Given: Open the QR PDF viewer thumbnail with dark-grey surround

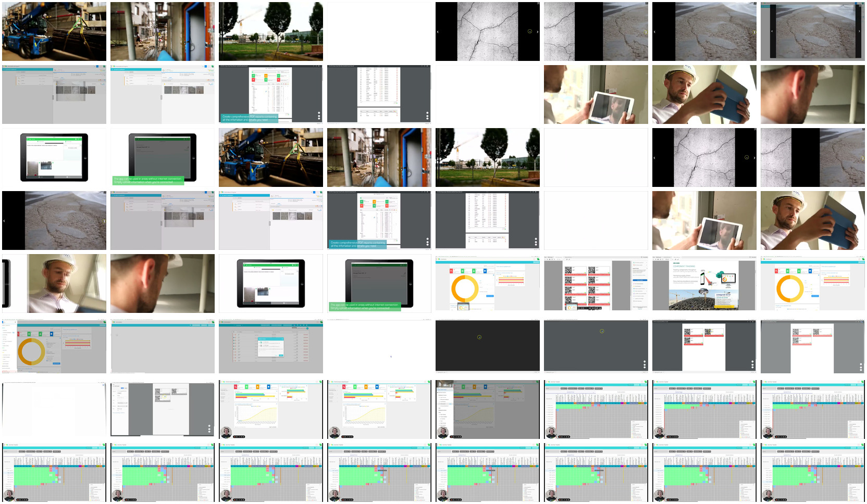Looking at the screenshot, I should 704,346.
